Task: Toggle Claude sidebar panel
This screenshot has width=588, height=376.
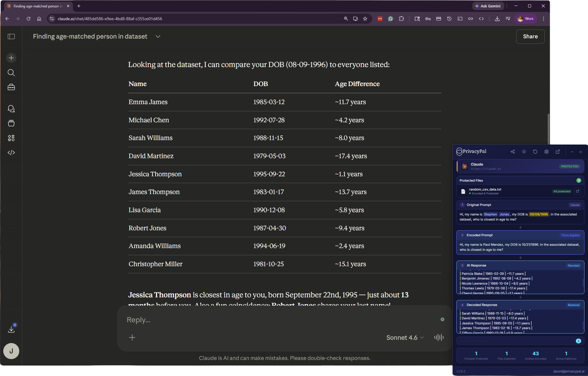Action: [x=11, y=37]
